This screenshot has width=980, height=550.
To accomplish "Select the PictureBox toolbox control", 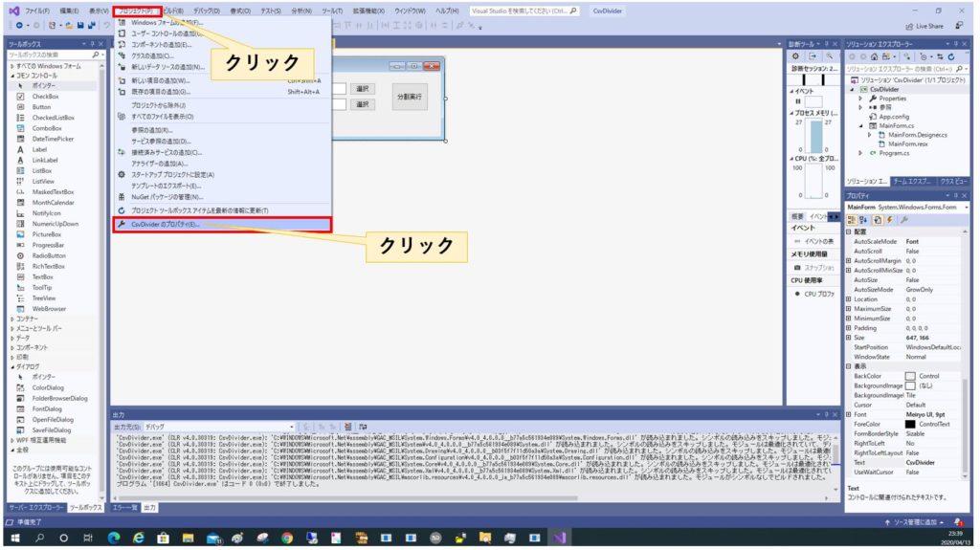I will (46, 235).
